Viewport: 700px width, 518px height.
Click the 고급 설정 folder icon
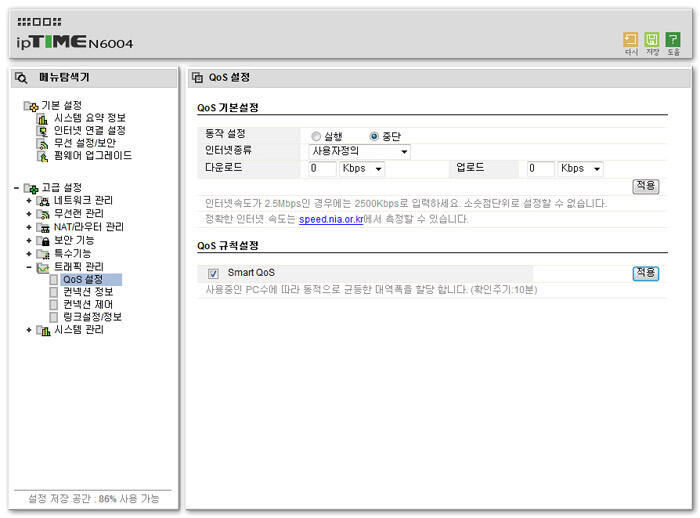(31, 188)
